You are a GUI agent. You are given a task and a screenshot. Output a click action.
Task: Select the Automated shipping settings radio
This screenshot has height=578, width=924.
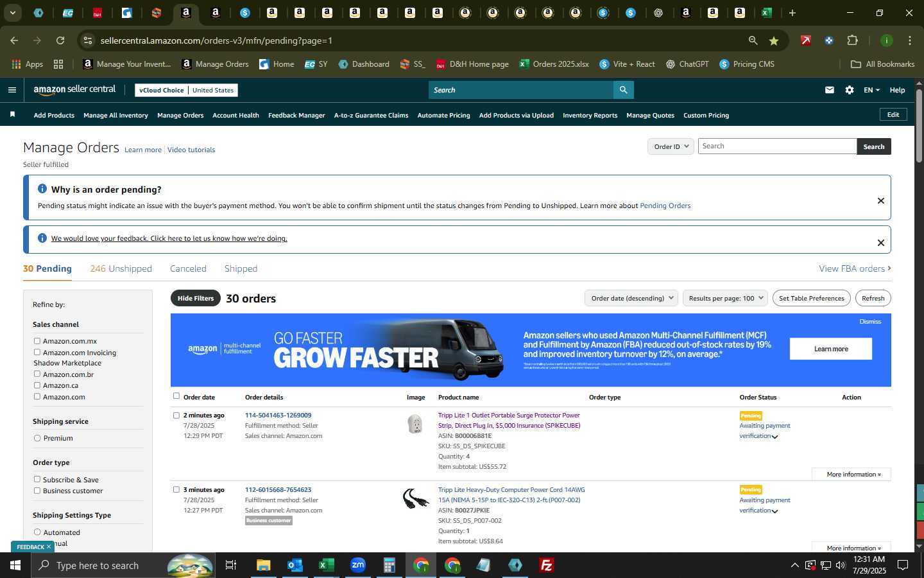[37, 532]
